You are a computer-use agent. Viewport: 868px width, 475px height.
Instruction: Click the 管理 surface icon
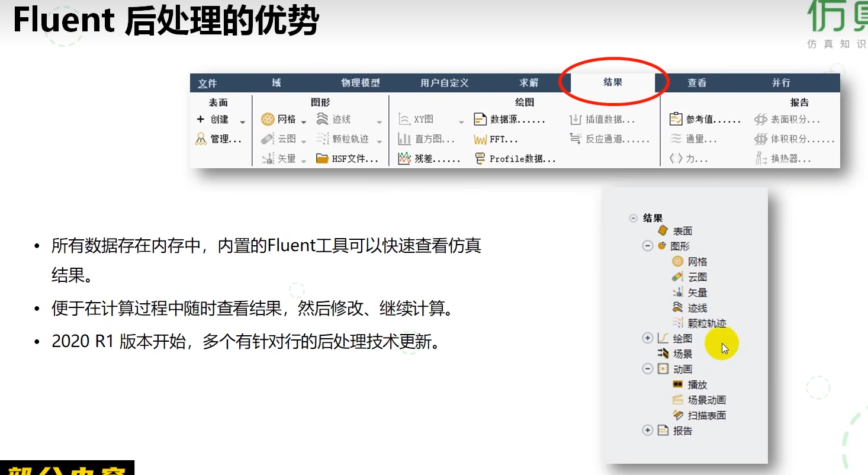pos(201,140)
